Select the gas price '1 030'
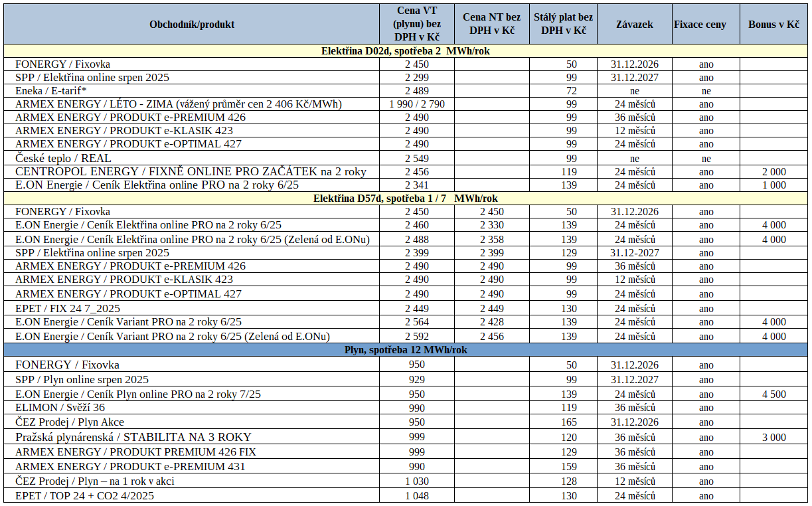Image resolution: width=812 pixels, height=506 pixels. (417, 481)
